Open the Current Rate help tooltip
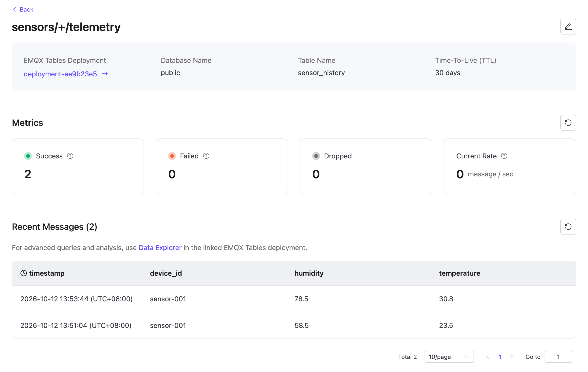588x372 pixels. 504,156
